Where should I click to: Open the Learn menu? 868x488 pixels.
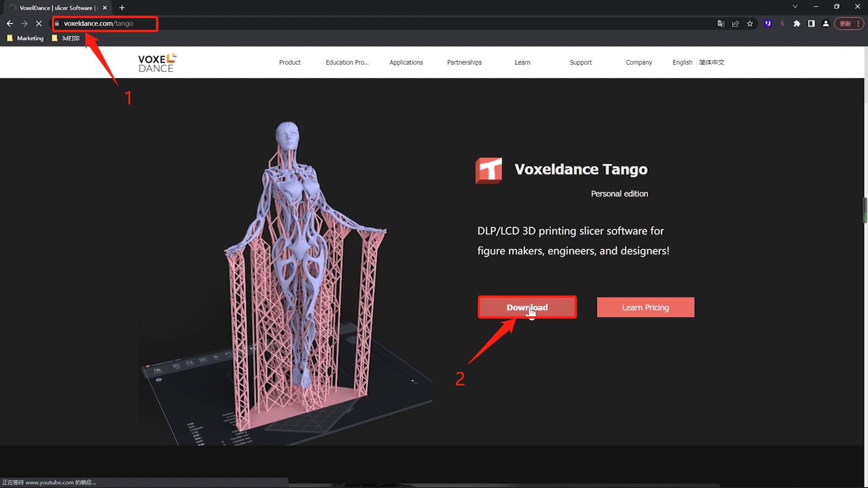point(523,62)
